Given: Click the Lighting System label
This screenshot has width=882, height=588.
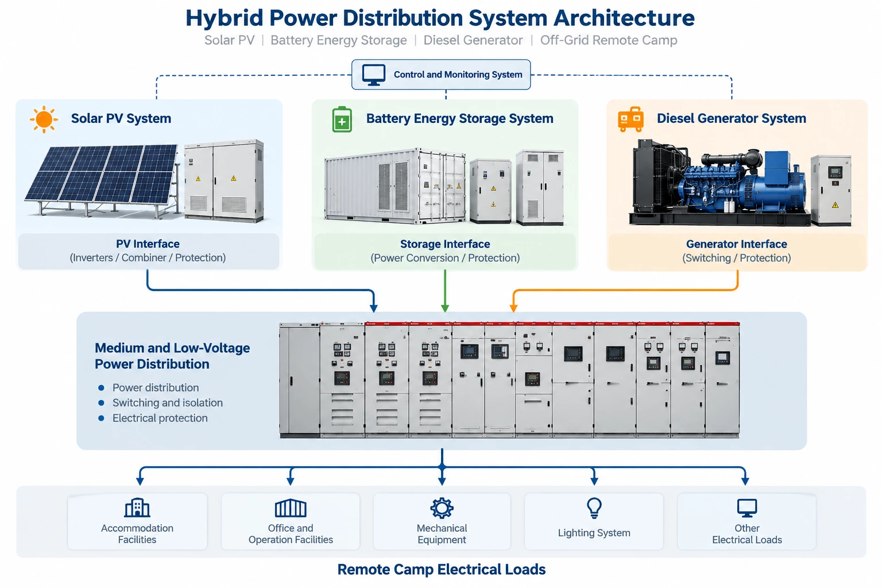Looking at the screenshot, I should pyautogui.click(x=594, y=533).
